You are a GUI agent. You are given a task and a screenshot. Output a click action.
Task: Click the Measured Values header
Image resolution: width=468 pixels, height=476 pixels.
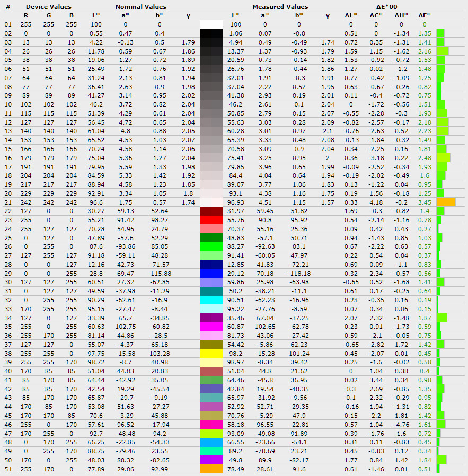click(x=280, y=7)
